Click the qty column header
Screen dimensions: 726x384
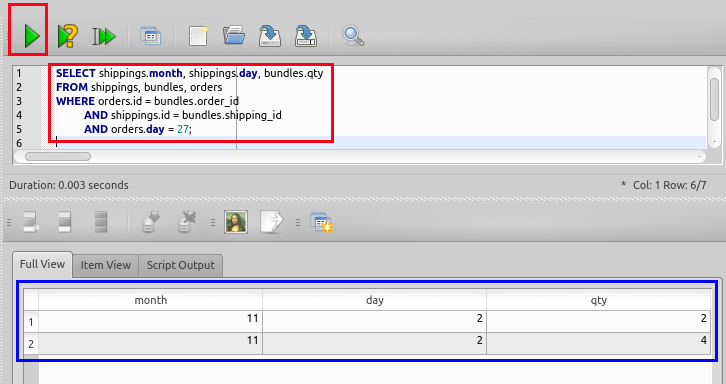599,300
